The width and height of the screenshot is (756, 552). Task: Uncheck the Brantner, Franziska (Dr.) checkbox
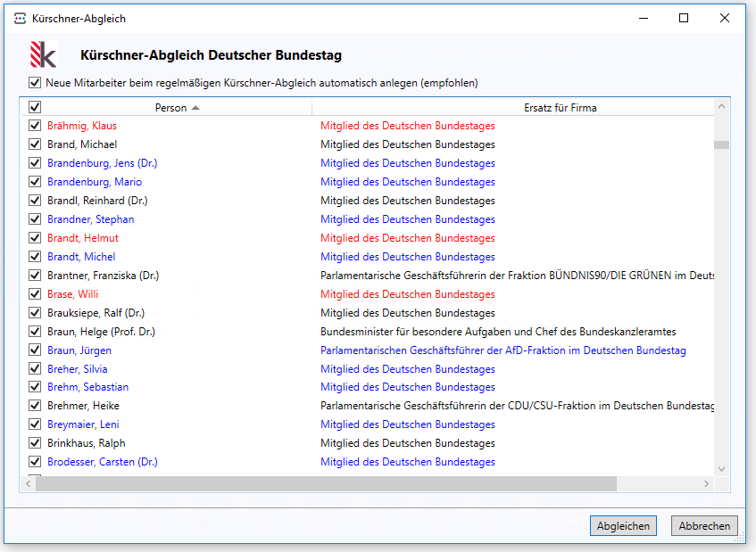[x=35, y=276]
